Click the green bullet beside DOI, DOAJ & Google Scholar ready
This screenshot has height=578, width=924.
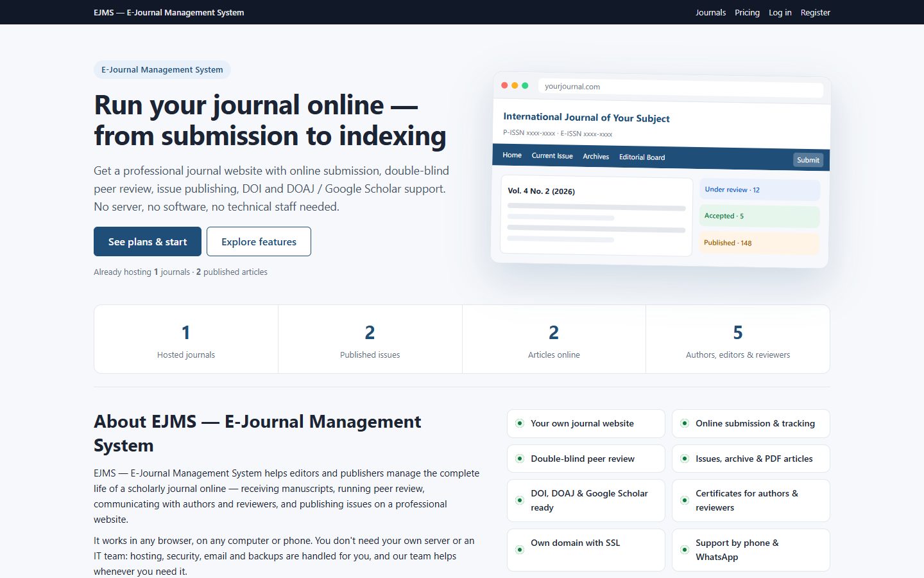520,500
